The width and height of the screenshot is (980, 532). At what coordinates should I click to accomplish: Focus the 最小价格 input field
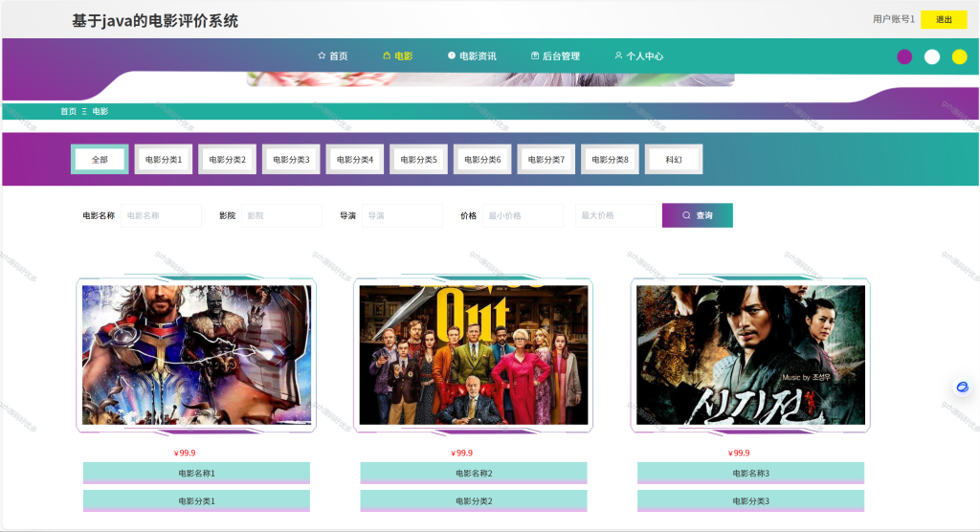(523, 215)
